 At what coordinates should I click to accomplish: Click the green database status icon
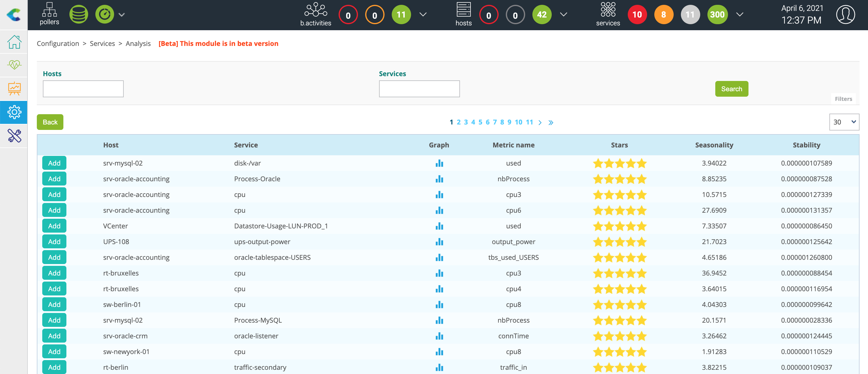click(78, 15)
